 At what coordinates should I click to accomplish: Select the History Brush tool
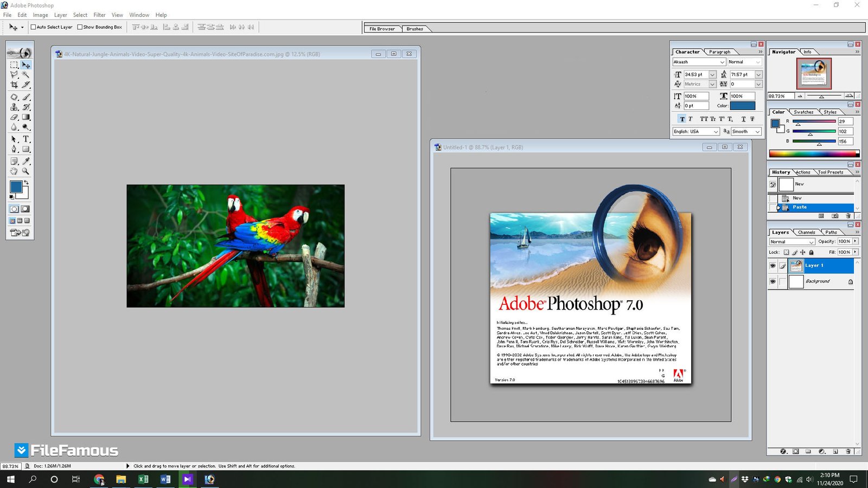(x=25, y=107)
